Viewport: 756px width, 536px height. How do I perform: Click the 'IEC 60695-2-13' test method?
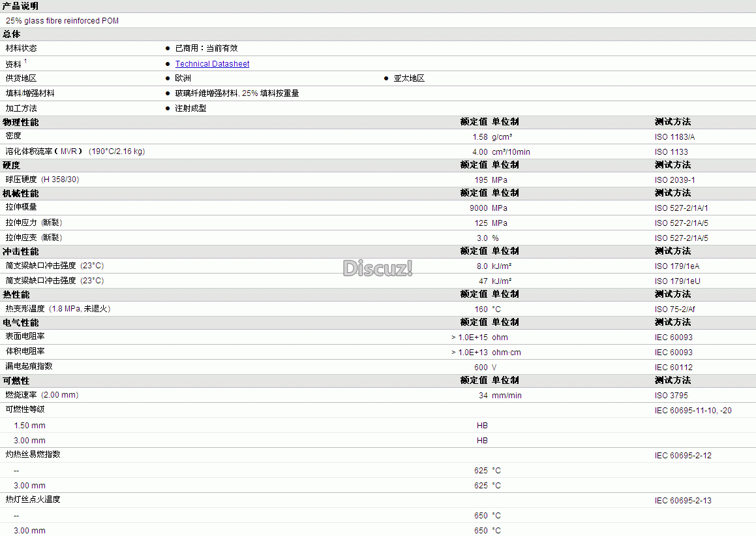[683, 500]
